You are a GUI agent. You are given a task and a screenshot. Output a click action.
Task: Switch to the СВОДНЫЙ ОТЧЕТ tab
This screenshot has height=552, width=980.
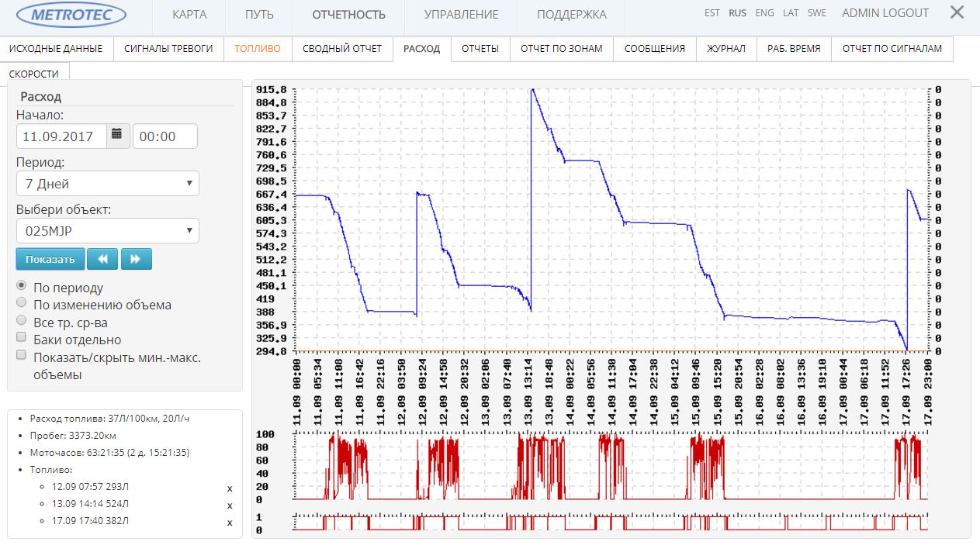(x=342, y=48)
